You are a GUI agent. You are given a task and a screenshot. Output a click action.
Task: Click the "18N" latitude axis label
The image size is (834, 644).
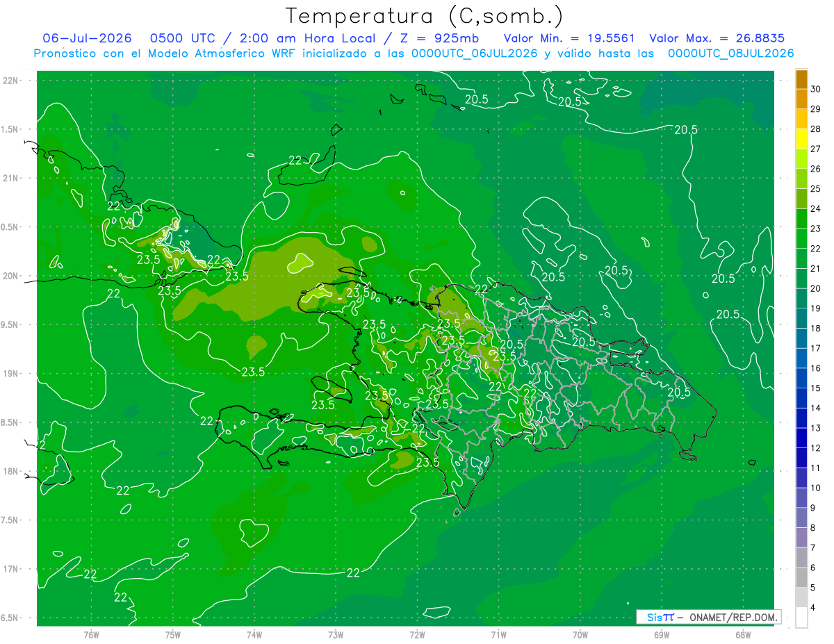tap(11, 472)
